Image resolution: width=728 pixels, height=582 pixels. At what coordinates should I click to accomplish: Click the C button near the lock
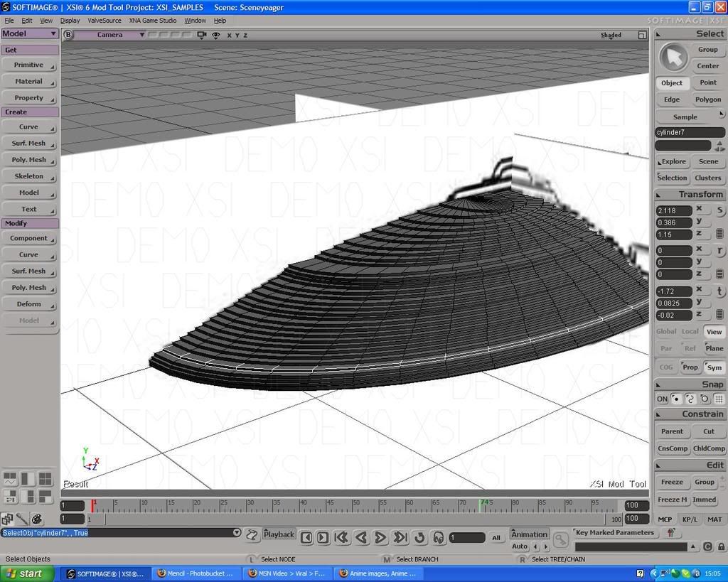pos(707,546)
